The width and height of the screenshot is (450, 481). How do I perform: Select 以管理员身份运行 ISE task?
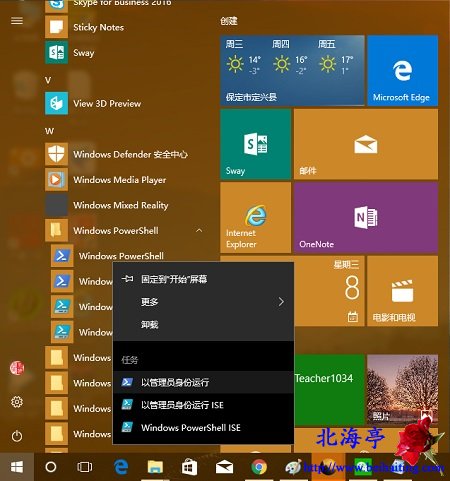[203, 405]
